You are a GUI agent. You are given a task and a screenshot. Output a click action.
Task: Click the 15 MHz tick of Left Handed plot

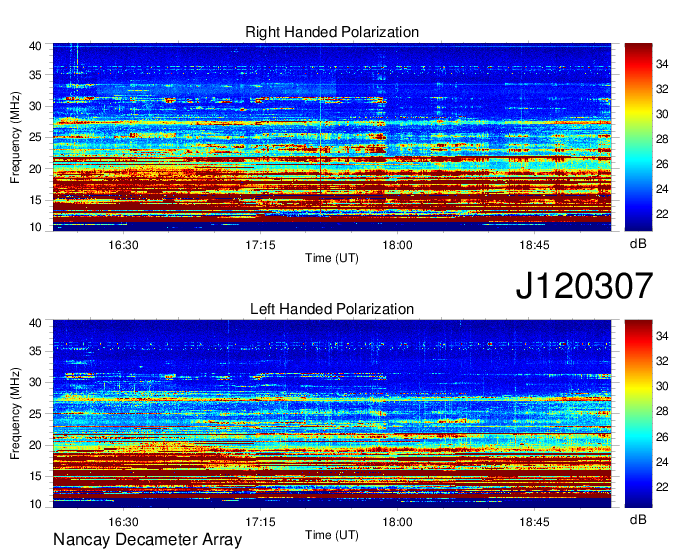(35, 477)
